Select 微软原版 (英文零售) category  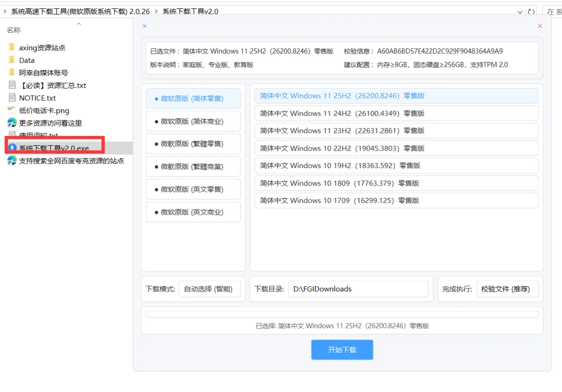(193, 189)
